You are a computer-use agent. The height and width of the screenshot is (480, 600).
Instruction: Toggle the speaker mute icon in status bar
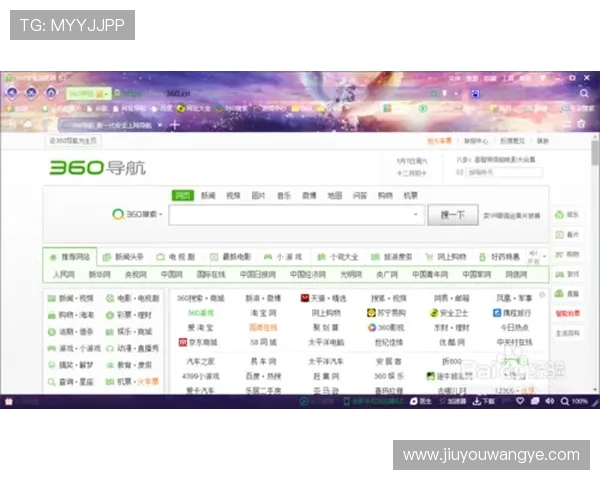click(550, 401)
